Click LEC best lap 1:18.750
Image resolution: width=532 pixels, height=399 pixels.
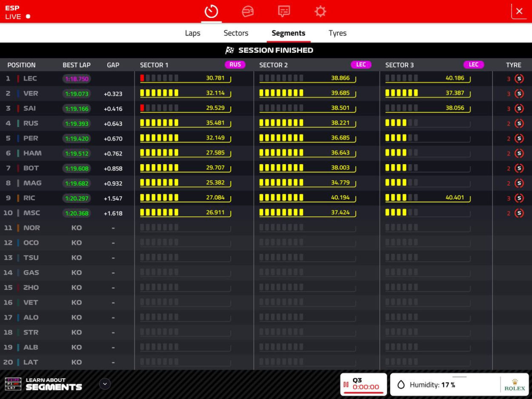[77, 79]
